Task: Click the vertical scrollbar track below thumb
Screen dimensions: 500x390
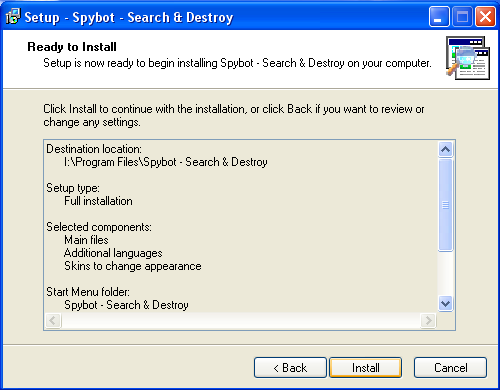Action: pyautogui.click(x=445, y=273)
